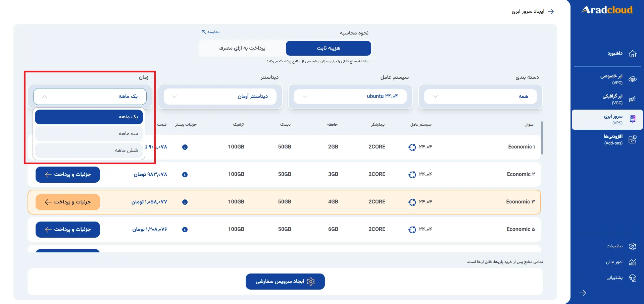
Task: Select یک ماهه option in list
Action: click(x=89, y=117)
